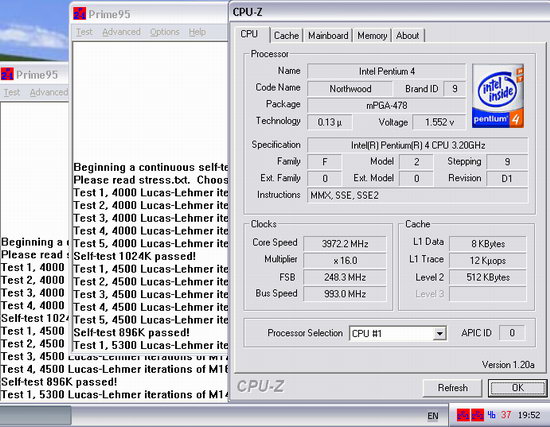Click the Code Name value 'Northwood'
Image resolution: width=550 pixels, height=427 pixels.
coord(350,89)
